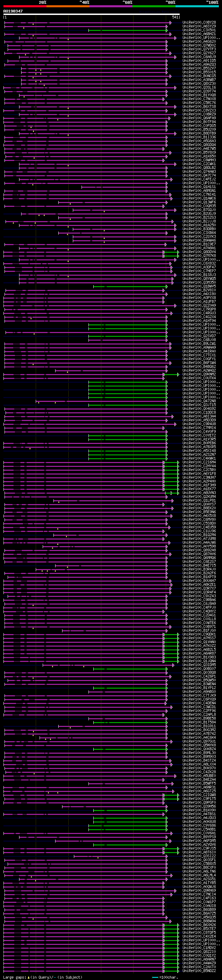Select the UniRef100_Q87AV6 label
This screenshot has width=222, height=980.
click(199, 553)
